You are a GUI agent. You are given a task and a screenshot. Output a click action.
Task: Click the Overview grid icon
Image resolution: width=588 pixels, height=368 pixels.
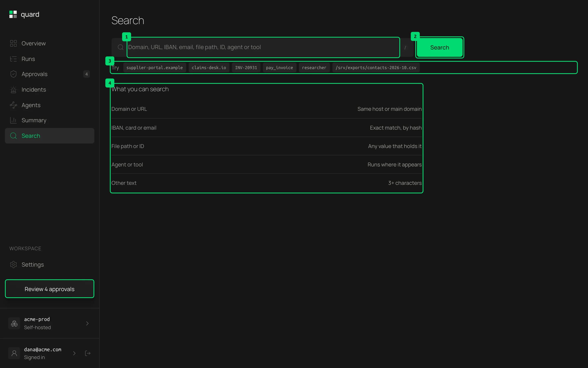tap(13, 43)
